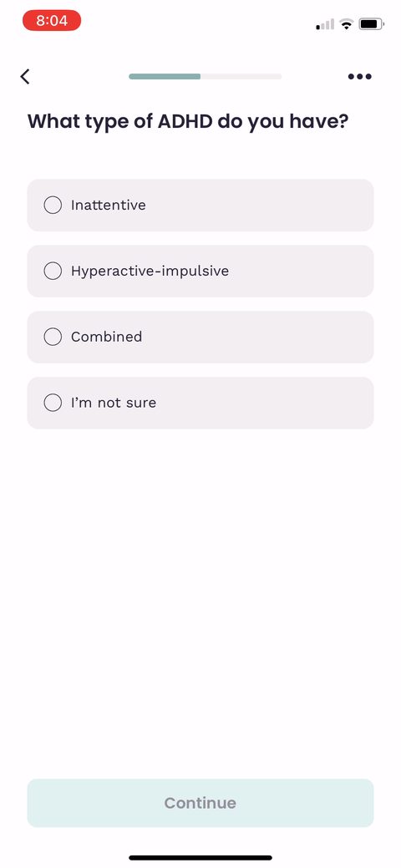This screenshot has height=868, width=401.
Task: Tap the 'I'm not sure' option text
Action: coord(114,403)
